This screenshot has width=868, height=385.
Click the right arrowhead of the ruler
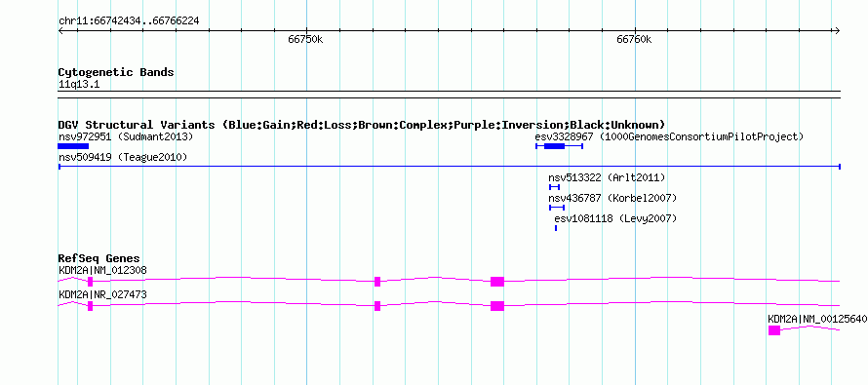[x=837, y=31]
